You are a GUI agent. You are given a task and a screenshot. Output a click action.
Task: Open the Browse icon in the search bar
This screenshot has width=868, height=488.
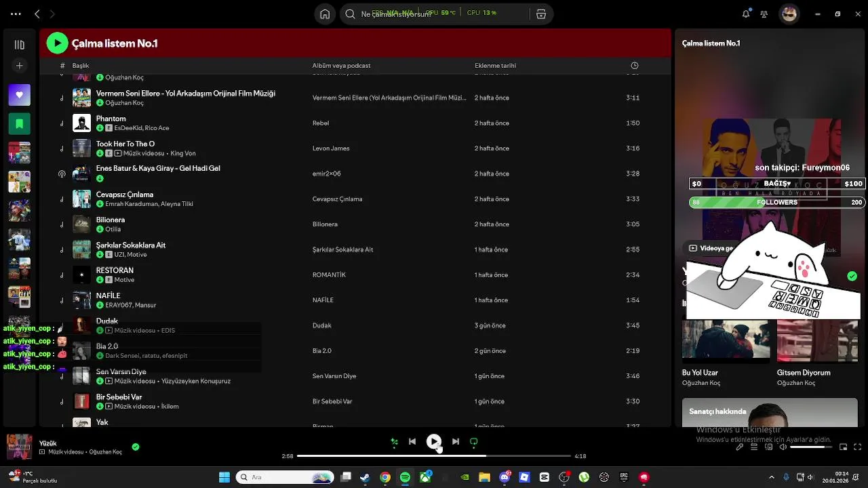pyautogui.click(x=541, y=14)
